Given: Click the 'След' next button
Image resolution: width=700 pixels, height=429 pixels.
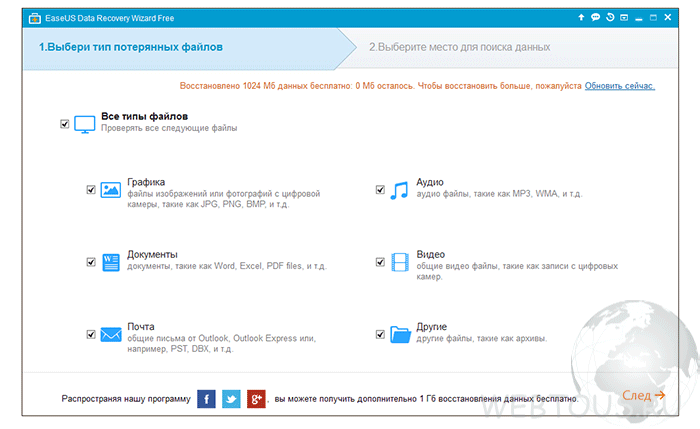Looking at the screenshot, I should click(643, 395).
